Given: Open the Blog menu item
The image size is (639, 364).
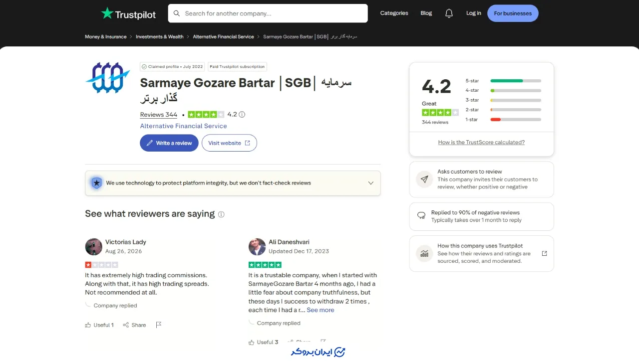Looking at the screenshot, I should (426, 13).
